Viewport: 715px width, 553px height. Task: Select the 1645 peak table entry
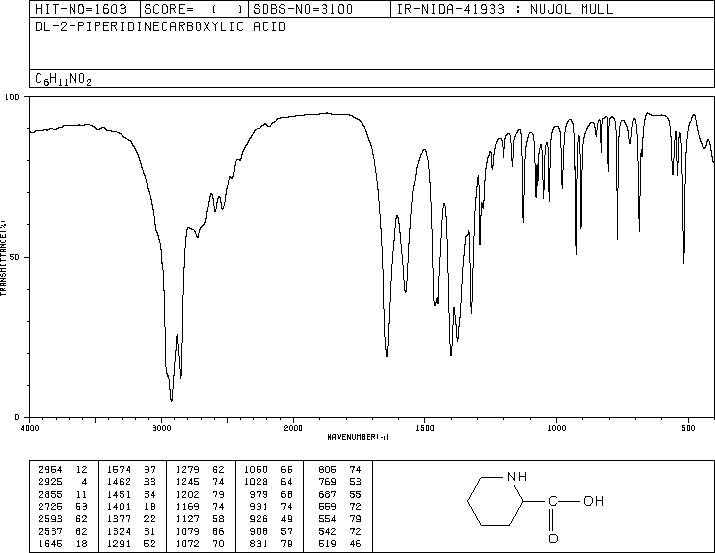point(63,544)
